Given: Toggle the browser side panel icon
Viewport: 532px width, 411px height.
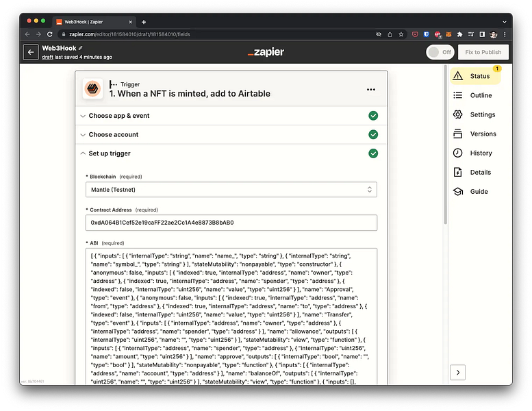Looking at the screenshot, I should (482, 34).
